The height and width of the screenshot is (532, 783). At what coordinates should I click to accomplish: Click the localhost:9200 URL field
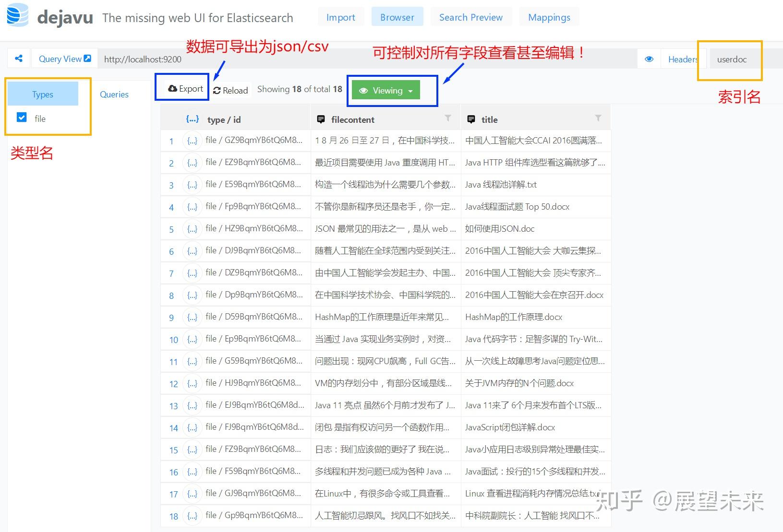[142, 59]
